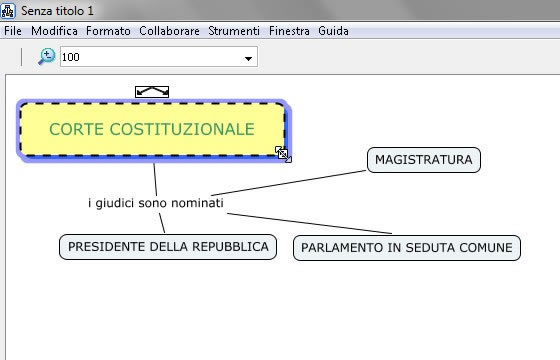
Task: Open the Formato menu
Action: [108, 31]
